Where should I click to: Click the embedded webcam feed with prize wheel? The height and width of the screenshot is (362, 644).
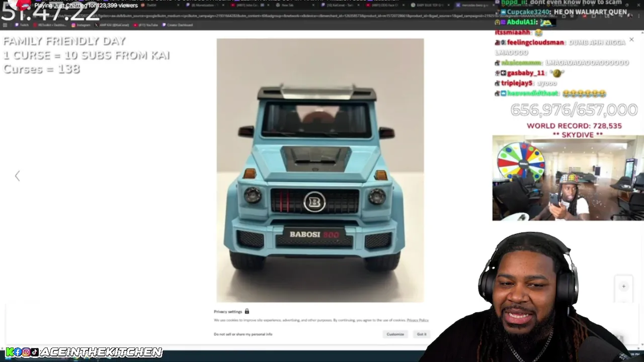(568, 178)
